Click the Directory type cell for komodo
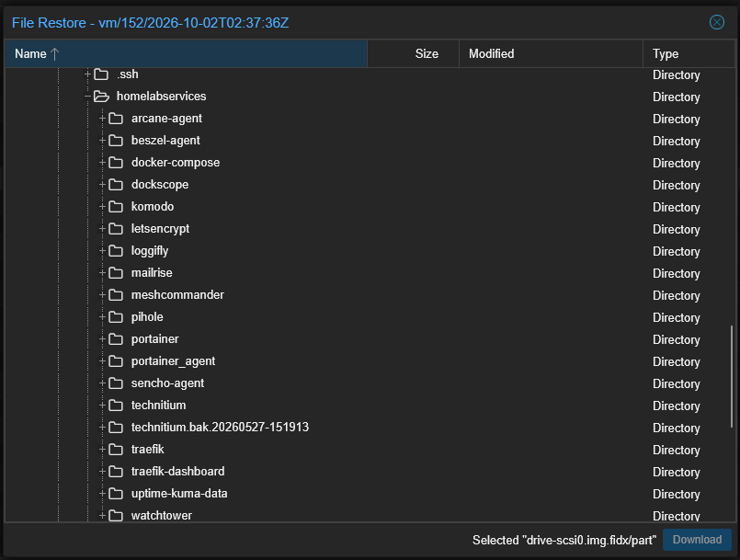The image size is (740, 560). [676, 207]
